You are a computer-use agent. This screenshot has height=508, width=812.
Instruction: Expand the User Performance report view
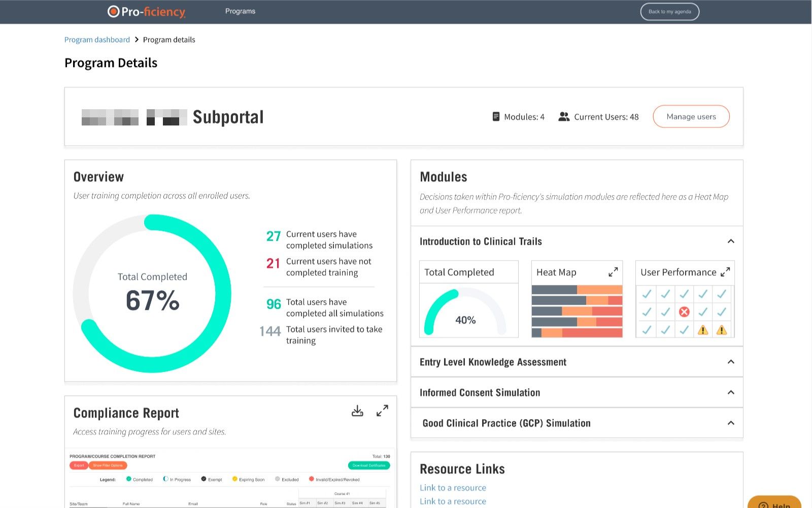(727, 271)
